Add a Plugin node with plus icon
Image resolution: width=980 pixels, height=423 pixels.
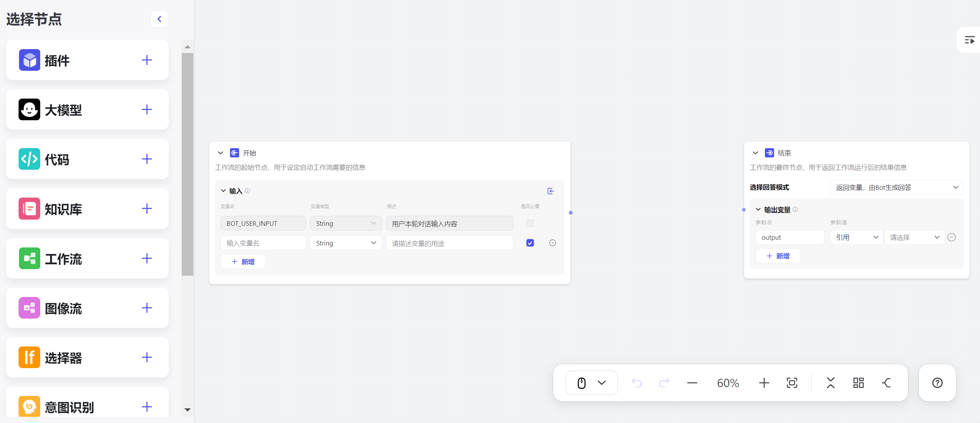147,60
